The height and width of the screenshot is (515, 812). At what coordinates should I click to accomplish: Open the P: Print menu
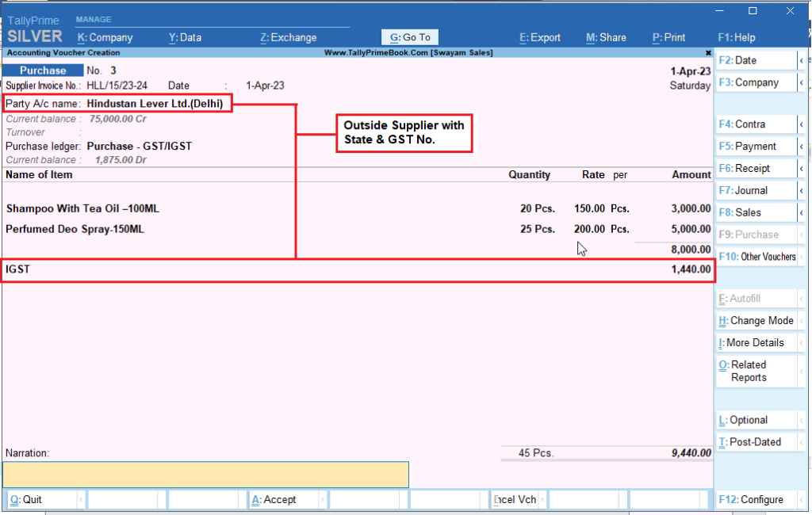(668, 38)
